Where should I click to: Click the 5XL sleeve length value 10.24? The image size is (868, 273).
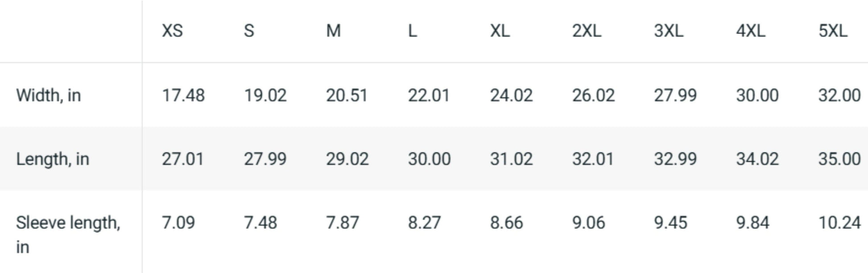click(x=839, y=223)
